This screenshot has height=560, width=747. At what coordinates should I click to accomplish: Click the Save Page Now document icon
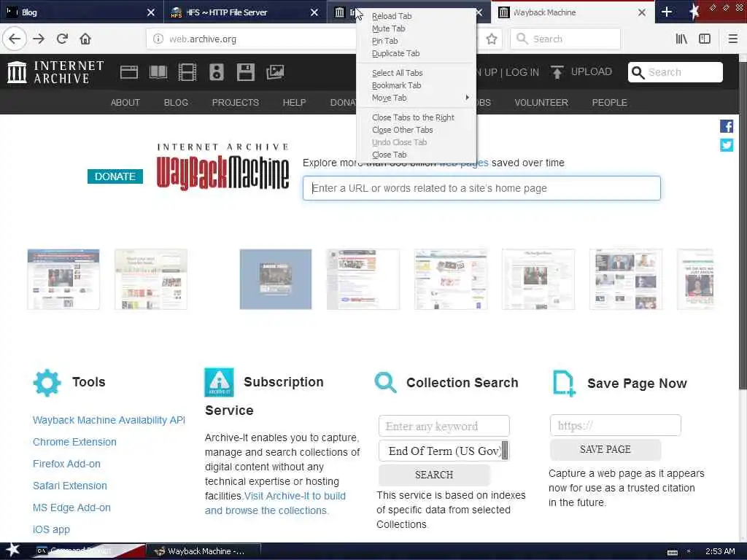click(x=564, y=384)
